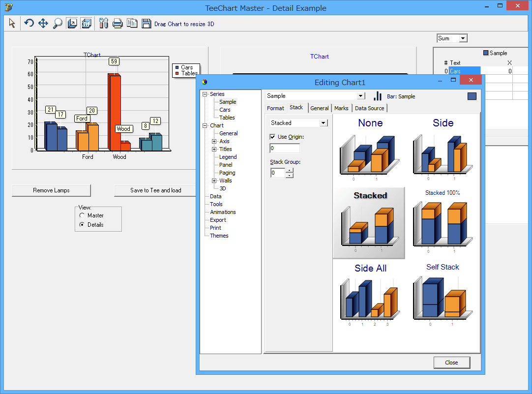Viewport: 532px width, 394px height.
Task: Click the Use Origin value field
Action: click(x=285, y=148)
